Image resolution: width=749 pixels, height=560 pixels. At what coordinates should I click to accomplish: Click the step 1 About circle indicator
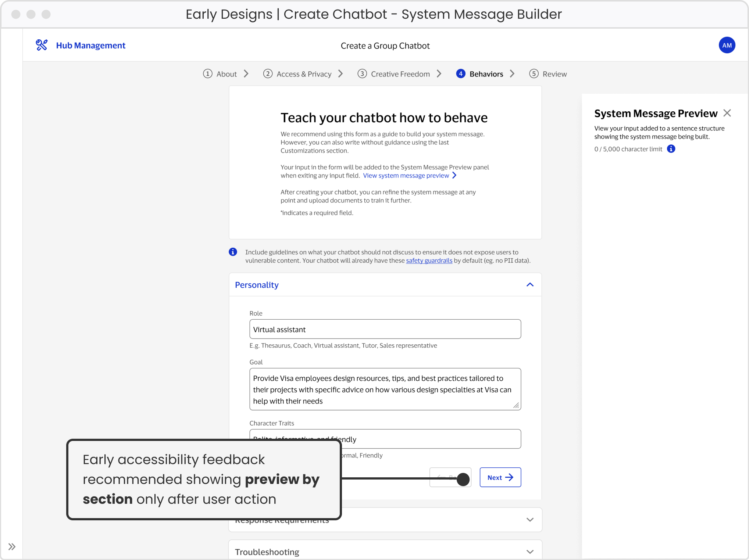coord(208,73)
